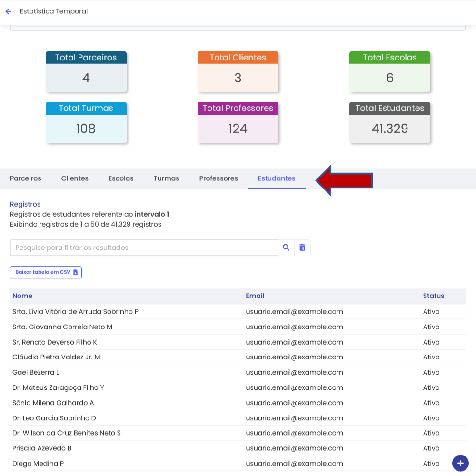This screenshot has width=476, height=476.
Task: Open the blue floating plus button
Action: [x=460, y=463]
